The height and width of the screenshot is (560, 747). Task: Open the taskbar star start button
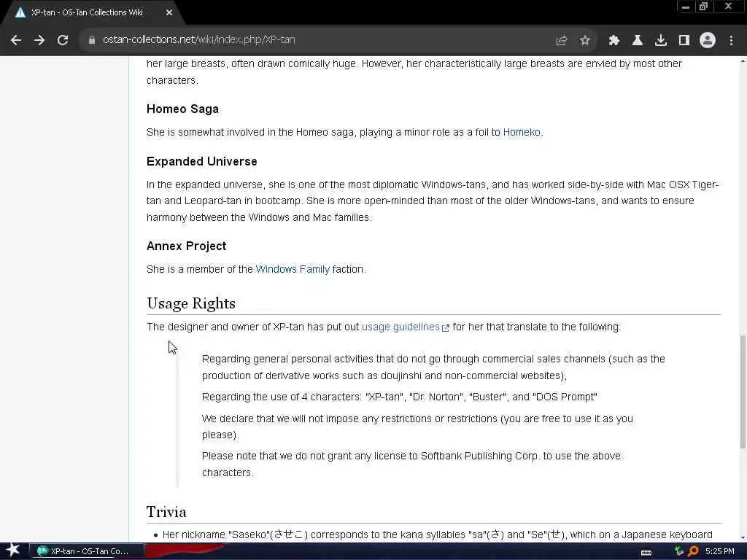click(x=13, y=551)
